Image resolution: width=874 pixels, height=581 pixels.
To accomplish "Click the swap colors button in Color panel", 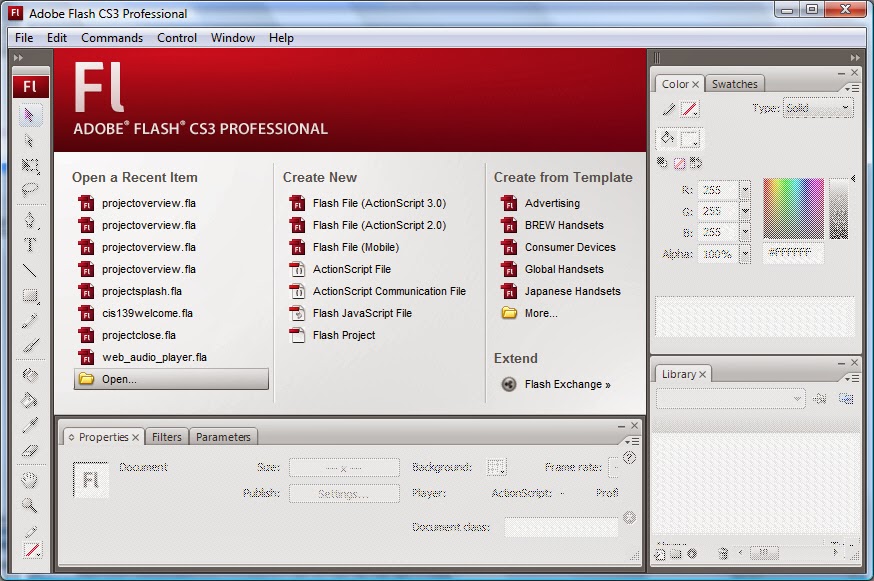I will [696, 163].
